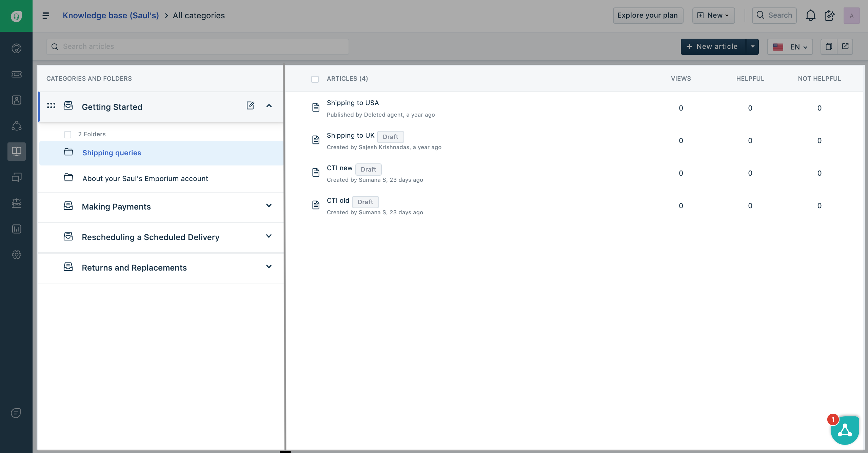The image size is (868, 453).
Task: Click the edit icon for Getting Started
Action: click(250, 105)
